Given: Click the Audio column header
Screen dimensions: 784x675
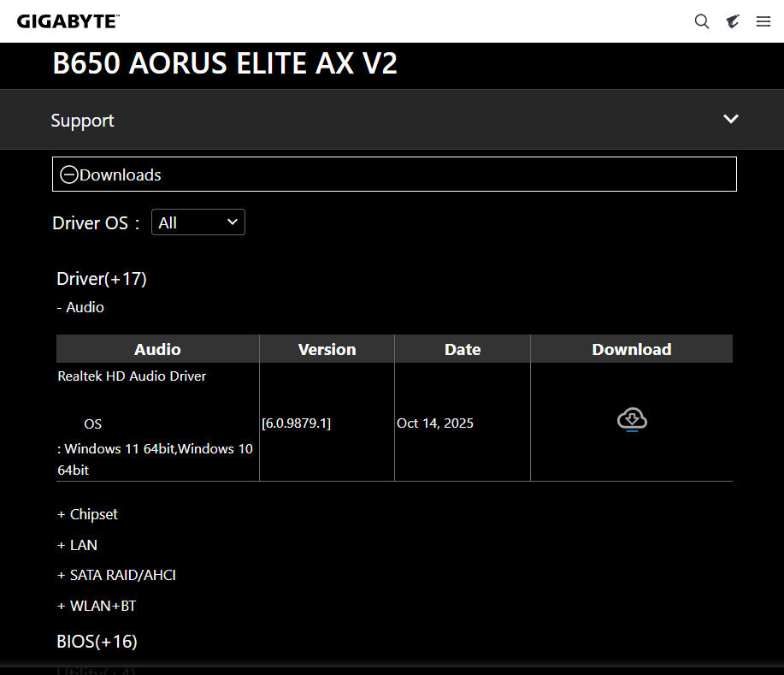Looking at the screenshot, I should point(157,349).
